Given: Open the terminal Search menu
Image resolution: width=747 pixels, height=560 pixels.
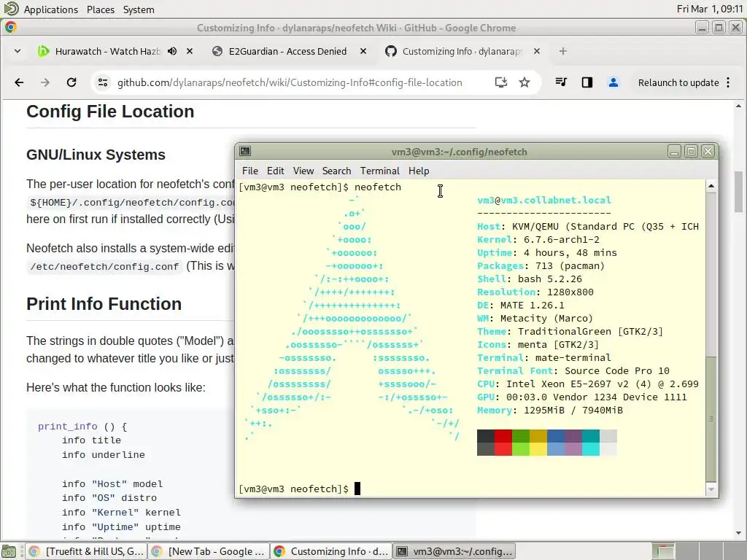Looking at the screenshot, I should 336,171.
